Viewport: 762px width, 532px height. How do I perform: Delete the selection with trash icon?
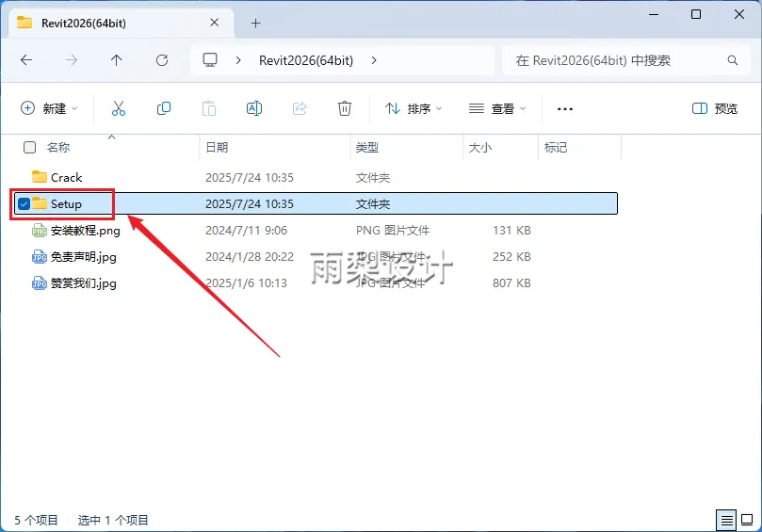pos(345,108)
